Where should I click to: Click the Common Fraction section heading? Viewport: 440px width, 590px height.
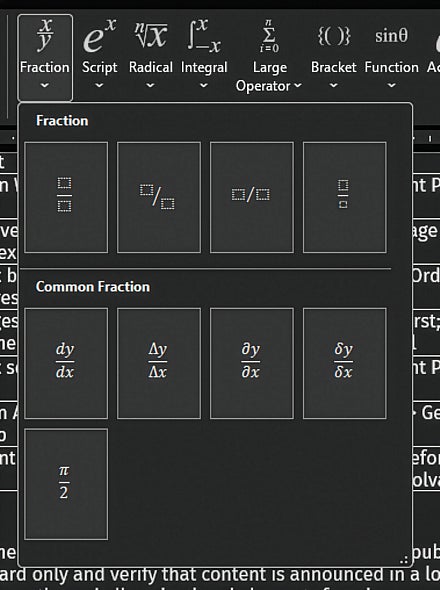(x=93, y=287)
